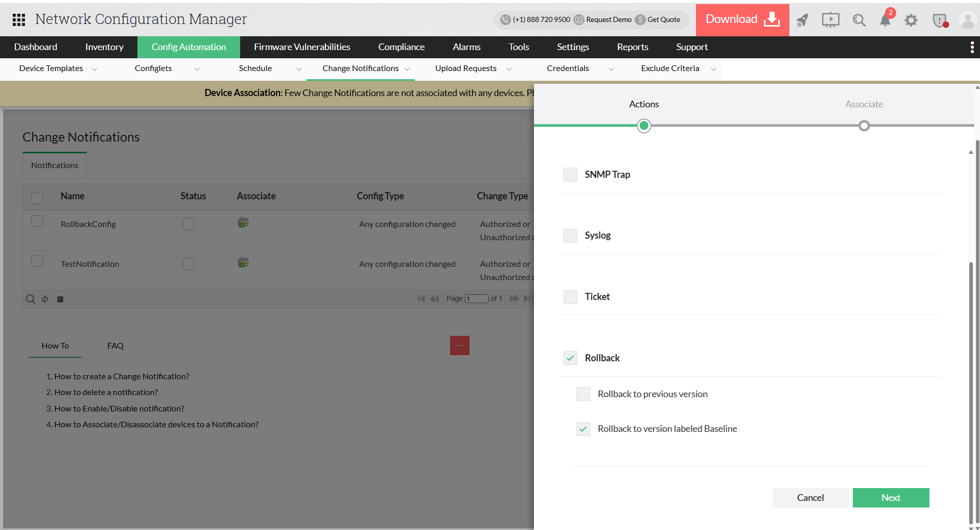The image size is (980, 530).
Task: Switch to the FAQ tab
Action: coord(114,345)
